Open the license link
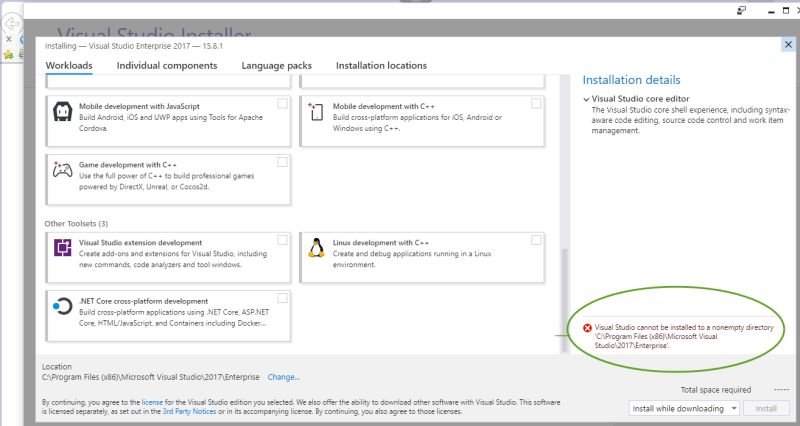 pyautogui.click(x=152, y=403)
